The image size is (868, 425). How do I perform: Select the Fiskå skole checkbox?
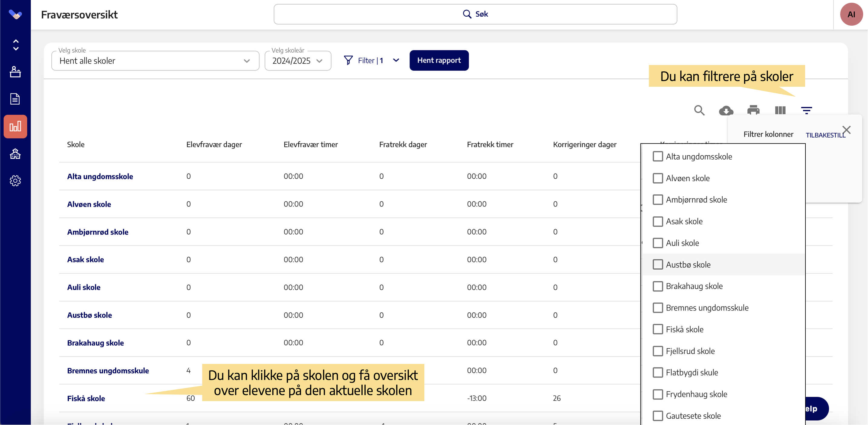[657, 329]
